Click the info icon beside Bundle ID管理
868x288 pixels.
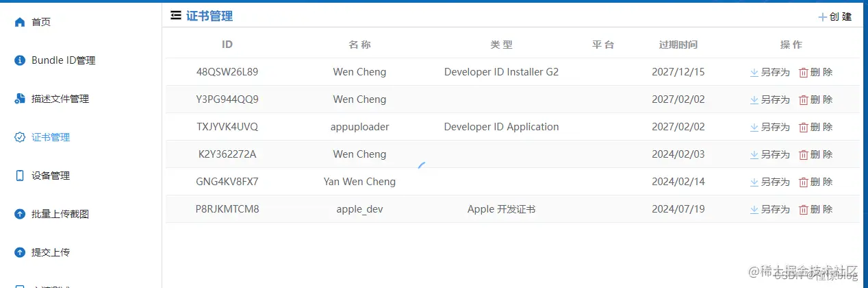(20, 60)
